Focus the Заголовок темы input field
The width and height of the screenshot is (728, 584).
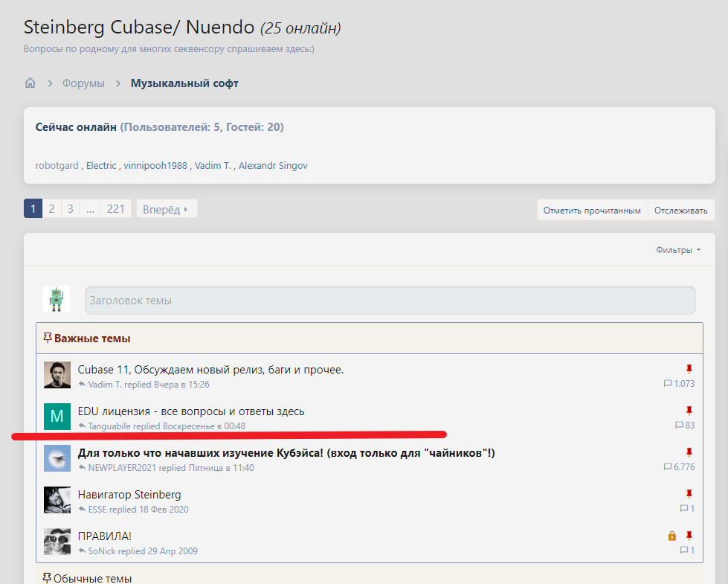click(x=390, y=300)
